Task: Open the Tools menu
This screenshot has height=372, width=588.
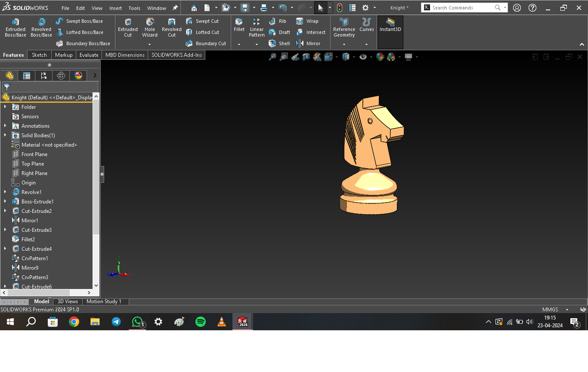Action: tap(134, 8)
